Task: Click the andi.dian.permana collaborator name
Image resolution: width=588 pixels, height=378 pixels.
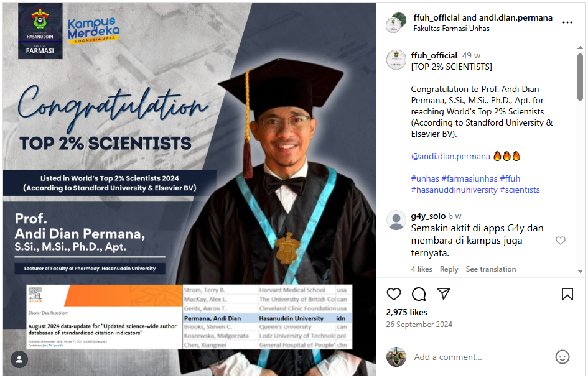Action: pyautogui.click(x=515, y=17)
